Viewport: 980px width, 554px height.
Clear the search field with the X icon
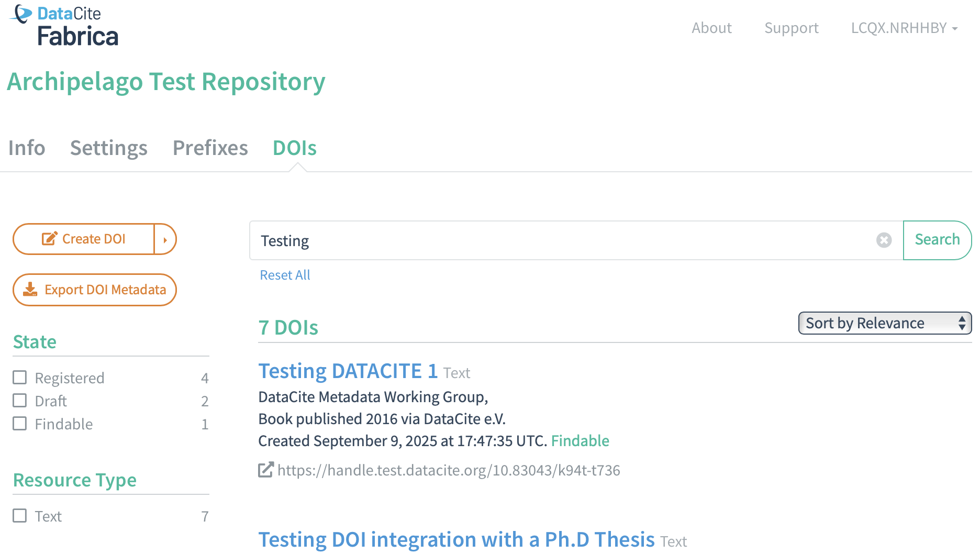click(x=884, y=240)
